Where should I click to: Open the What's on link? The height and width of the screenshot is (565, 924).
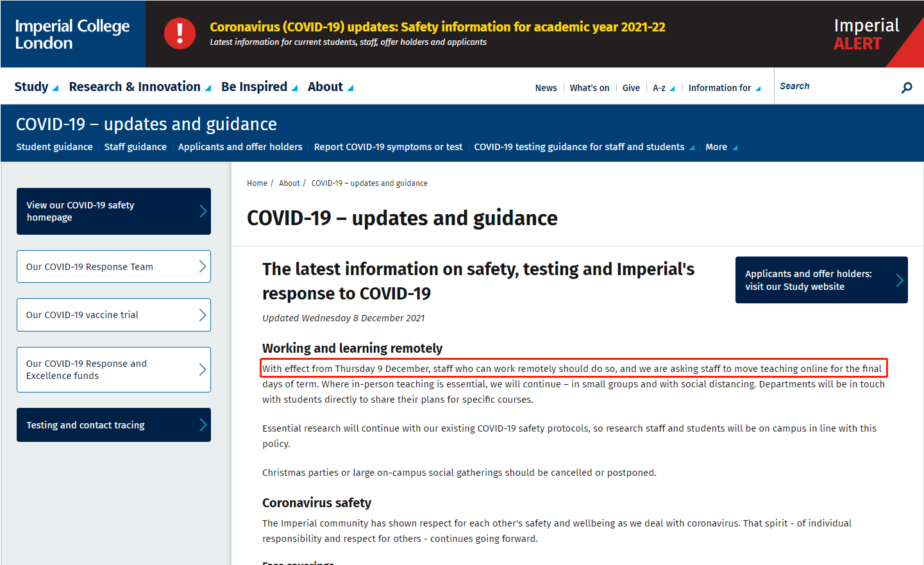point(589,88)
